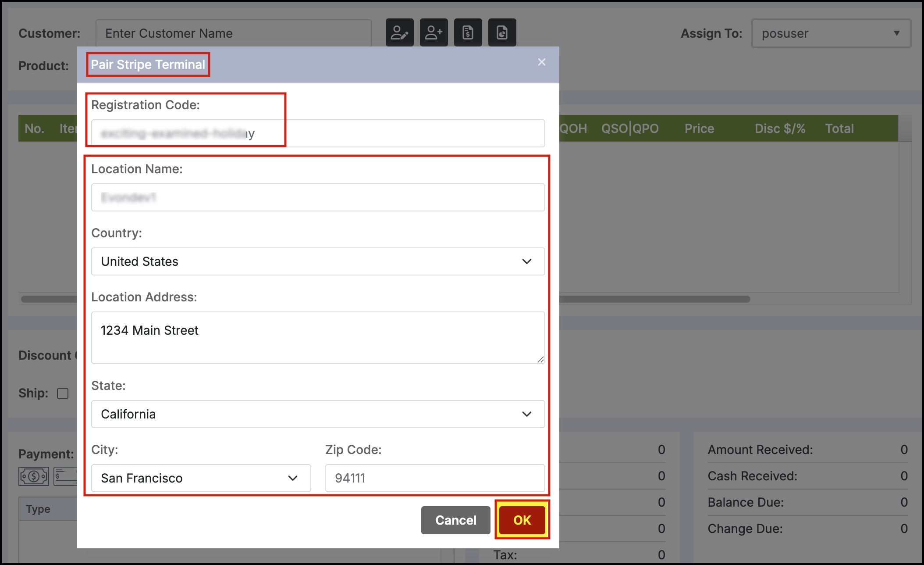The height and width of the screenshot is (565, 924).
Task: Click the add new customer icon
Action: point(434,32)
